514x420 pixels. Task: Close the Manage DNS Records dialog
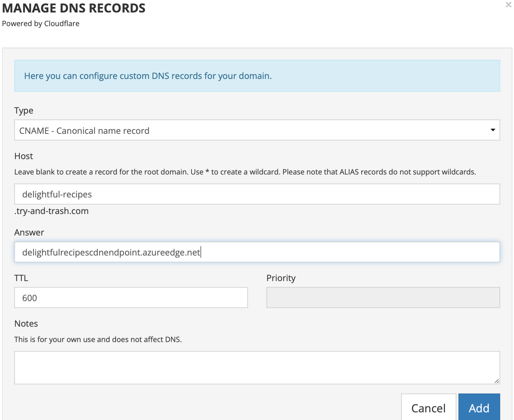508,5
